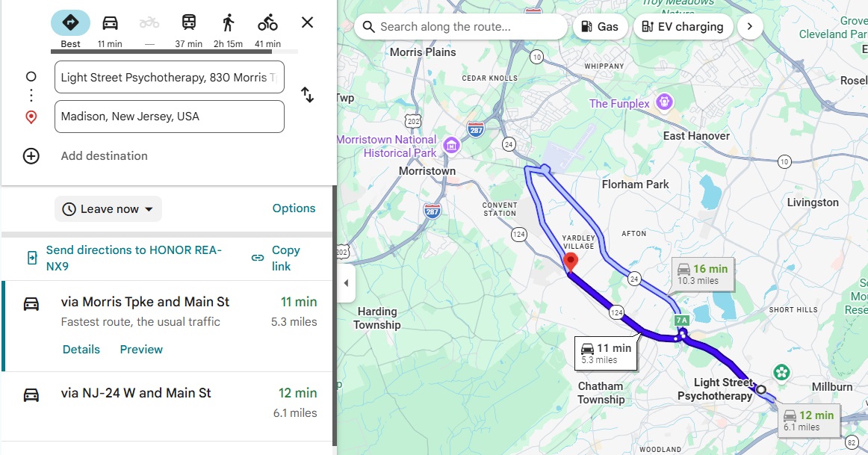Image resolution: width=868 pixels, height=455 pixels.
Task: Swap starting point and destination arrows
Action: click(x=307, y=95)
